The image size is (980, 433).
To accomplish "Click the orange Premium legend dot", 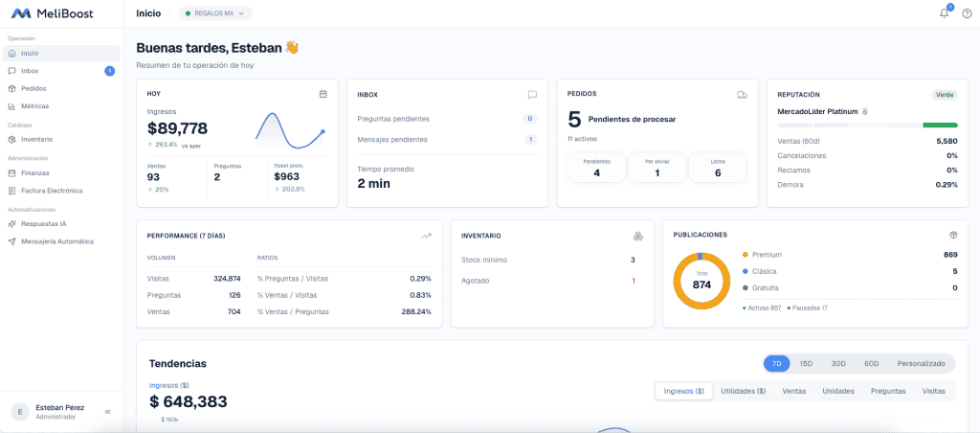I will 745,255.
